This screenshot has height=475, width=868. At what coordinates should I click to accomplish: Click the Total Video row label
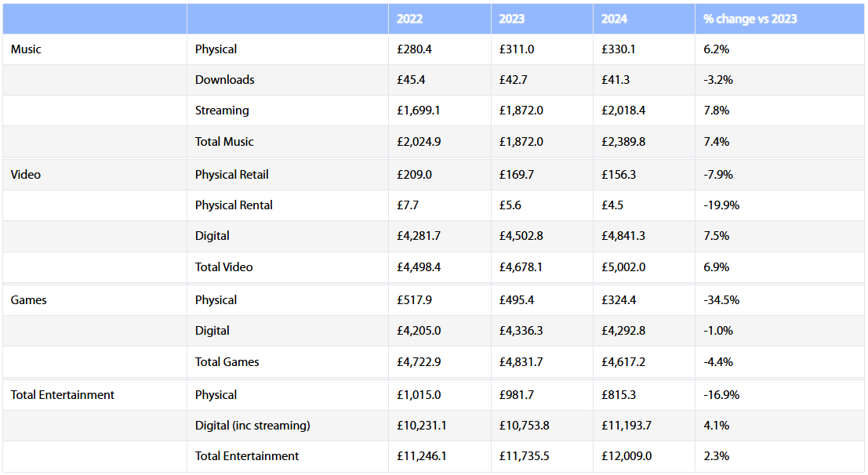223,267
